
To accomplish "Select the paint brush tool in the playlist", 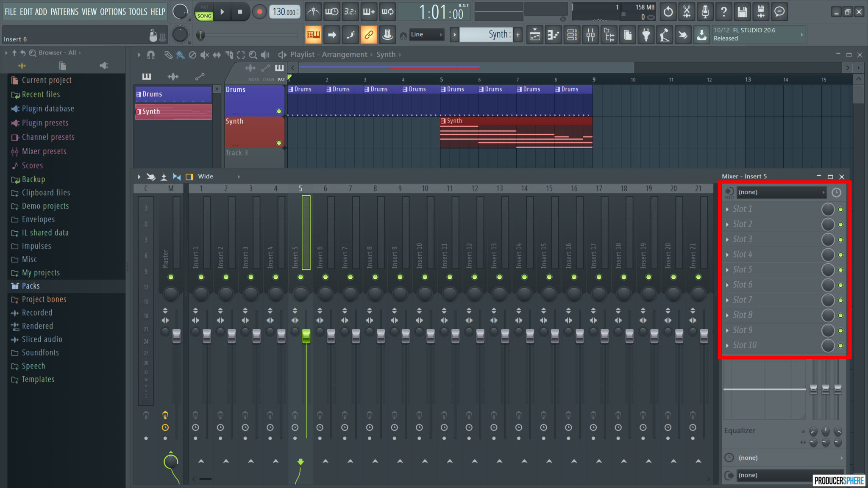I will [x=180, y=55].
